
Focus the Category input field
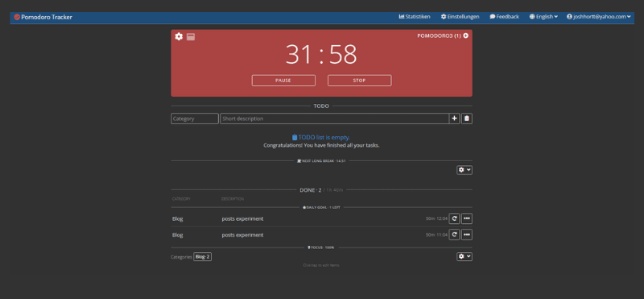point(195,118)
